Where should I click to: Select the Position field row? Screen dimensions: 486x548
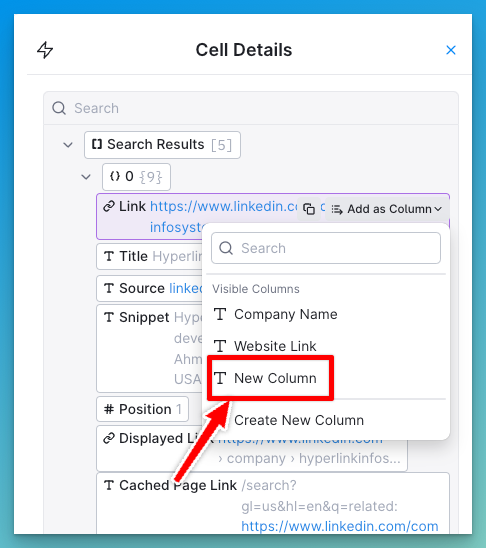click(x=143, y=409)
